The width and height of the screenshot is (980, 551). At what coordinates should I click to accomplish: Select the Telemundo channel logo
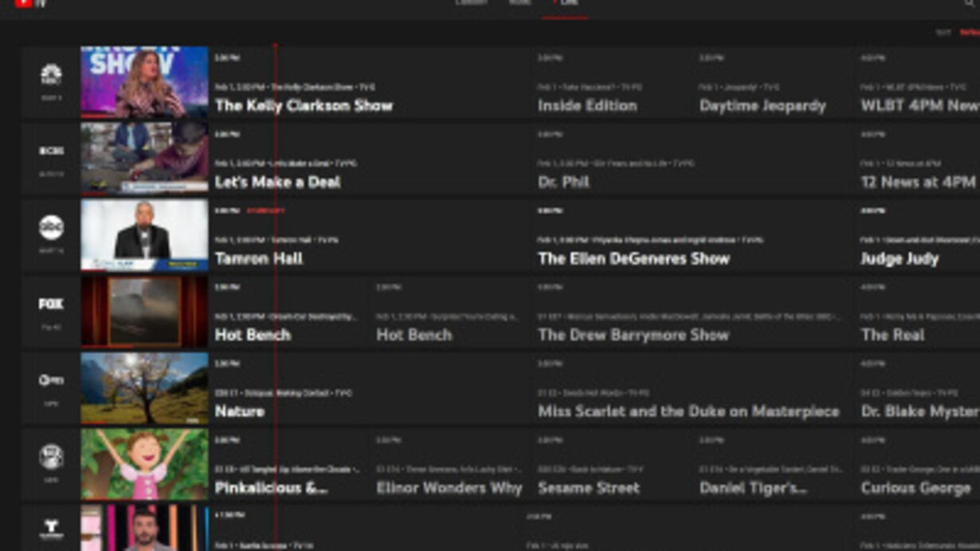[x=51, y=529]
